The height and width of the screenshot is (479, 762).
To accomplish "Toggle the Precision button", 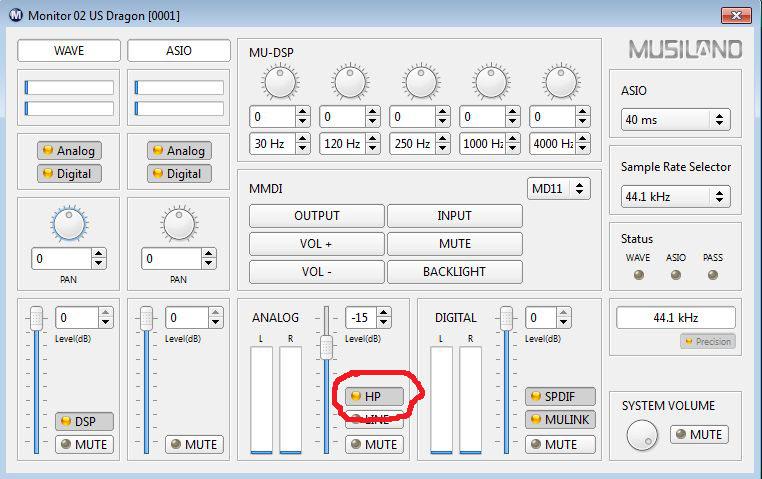I will coord(708,342).
